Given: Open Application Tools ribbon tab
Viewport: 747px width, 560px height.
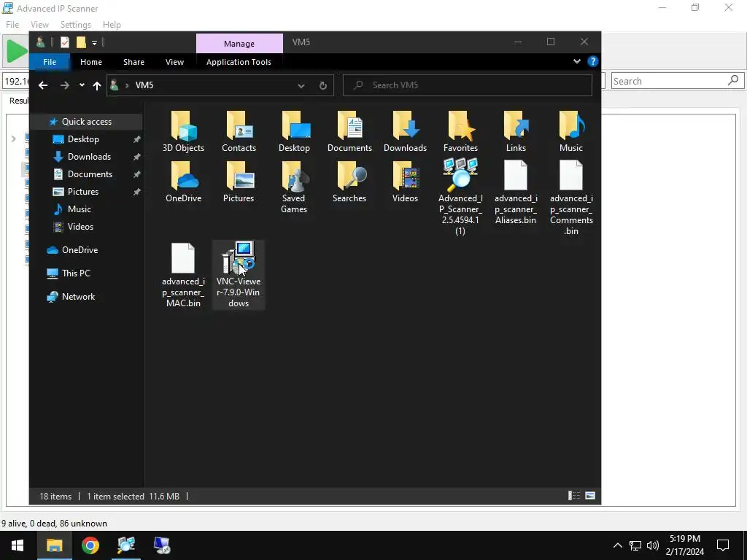Looking at the screenshot, I should pyautogui.click(x=239, y=62).
